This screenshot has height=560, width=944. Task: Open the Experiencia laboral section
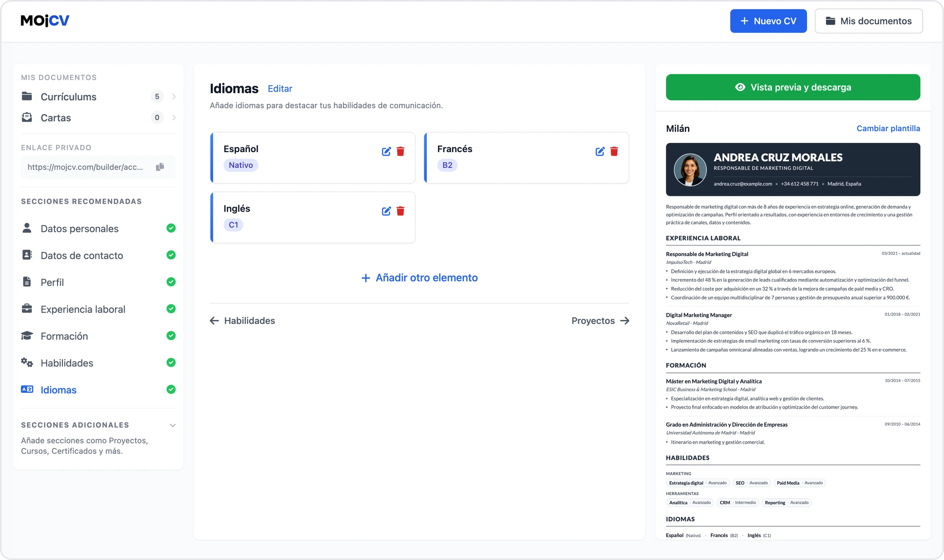click(98, 309)
